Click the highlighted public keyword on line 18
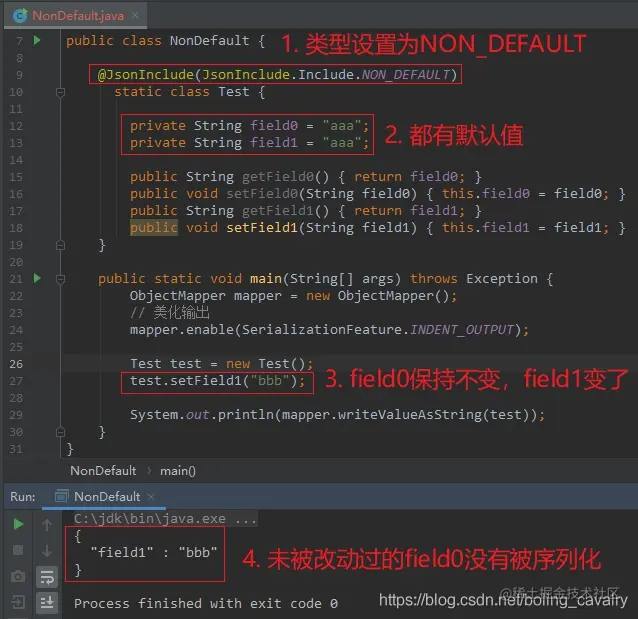This screenshot has width=638, height=619. (154, 227)
